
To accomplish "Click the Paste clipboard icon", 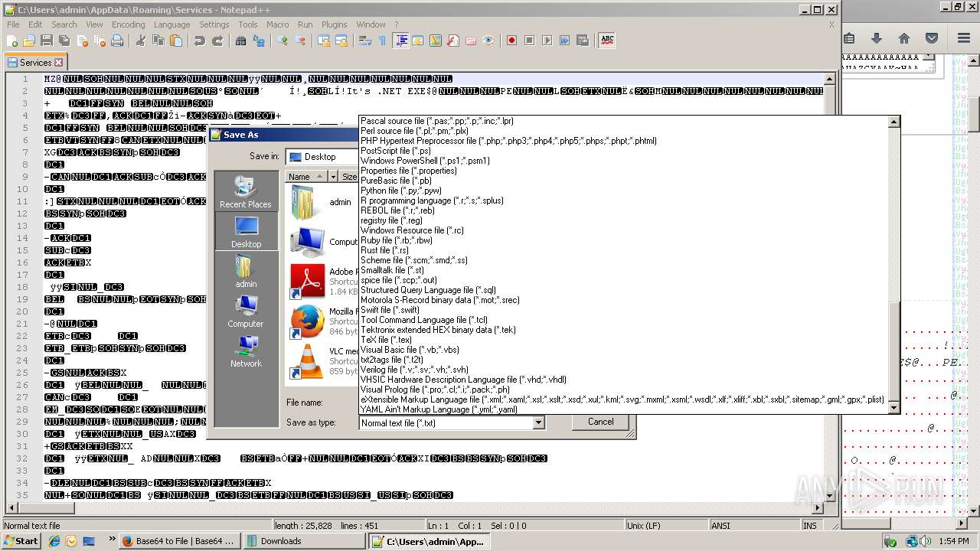I will [175, 41].
